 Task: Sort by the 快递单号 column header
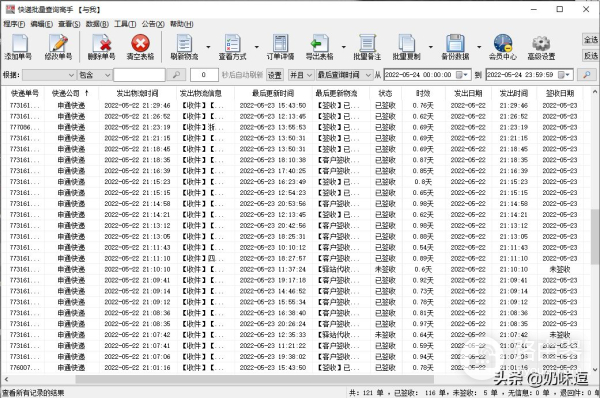click(x=25, y=93)
